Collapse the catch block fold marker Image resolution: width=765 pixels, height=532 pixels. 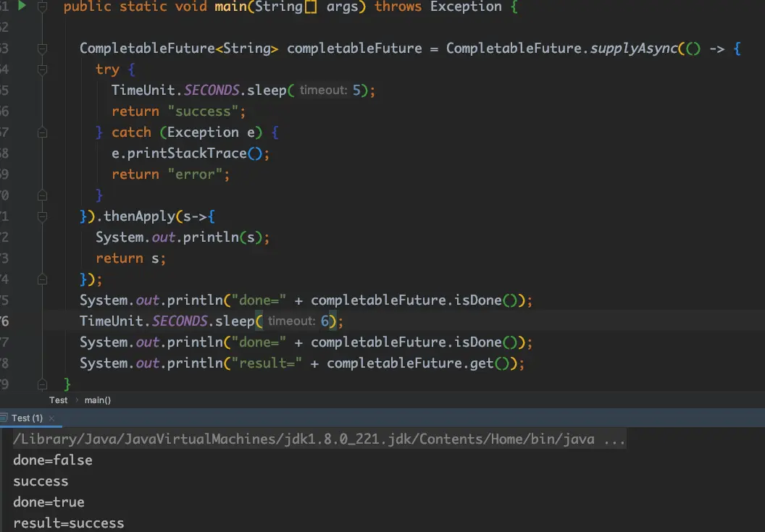43,132
